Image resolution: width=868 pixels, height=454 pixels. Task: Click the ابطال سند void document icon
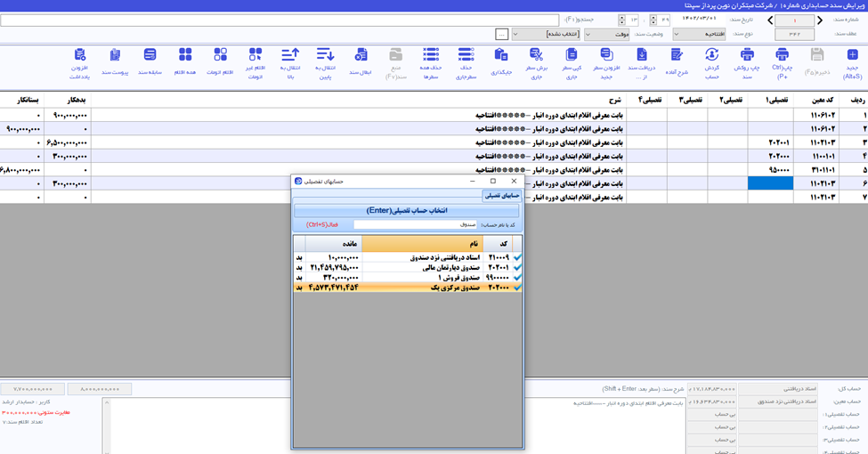tap(361, 55)
